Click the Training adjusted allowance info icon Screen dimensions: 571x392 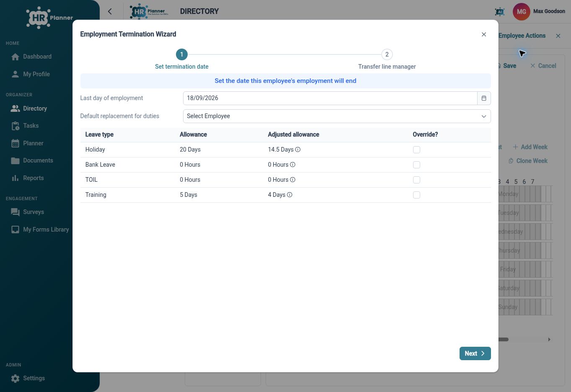point(289,195)
